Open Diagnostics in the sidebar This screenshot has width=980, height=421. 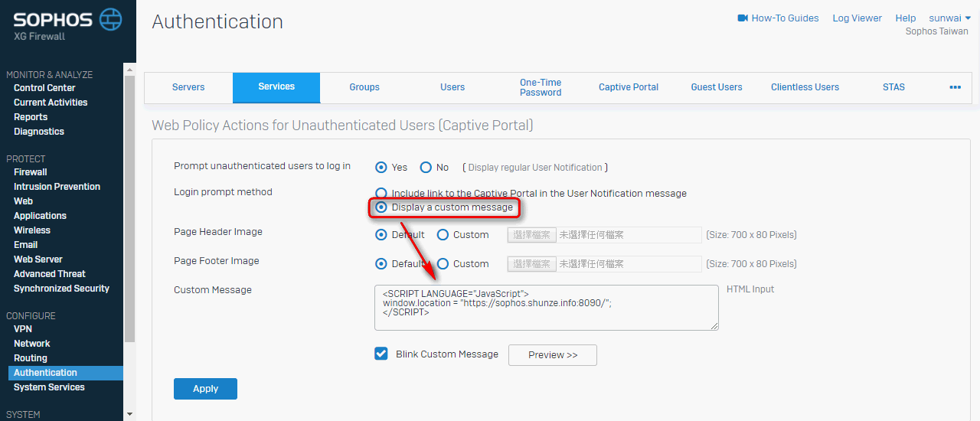[x=39, y=132]
